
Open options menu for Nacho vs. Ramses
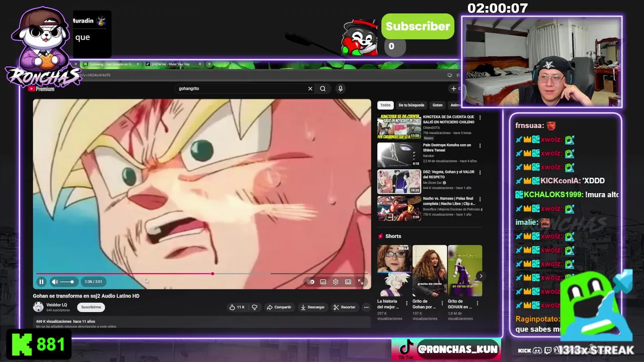(x=480, y=199)
